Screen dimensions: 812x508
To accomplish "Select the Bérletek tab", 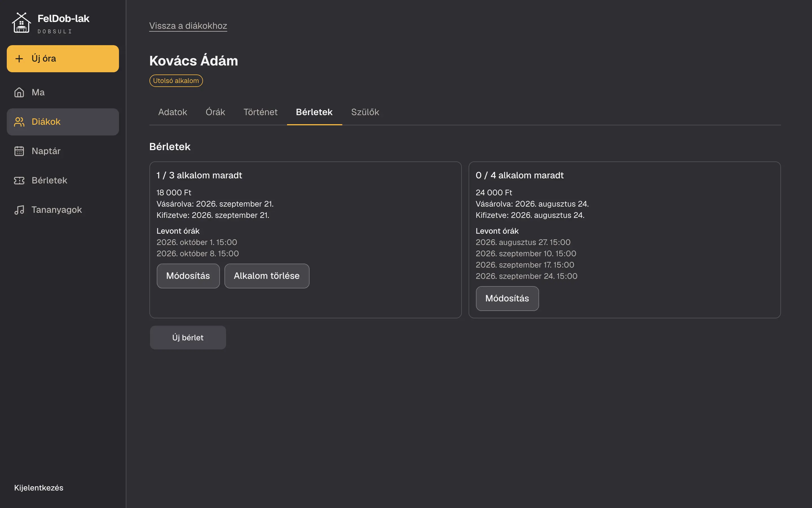I will point(314,112).
